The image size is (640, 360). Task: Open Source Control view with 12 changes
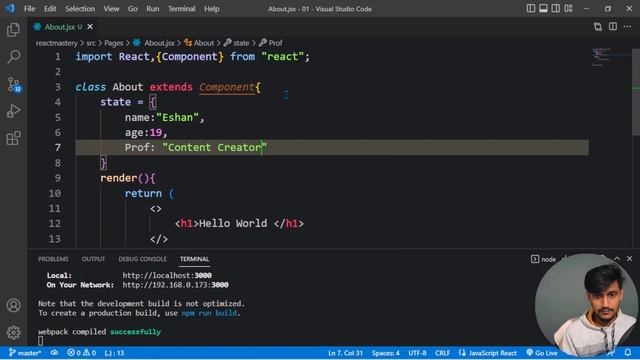point(14,84)
